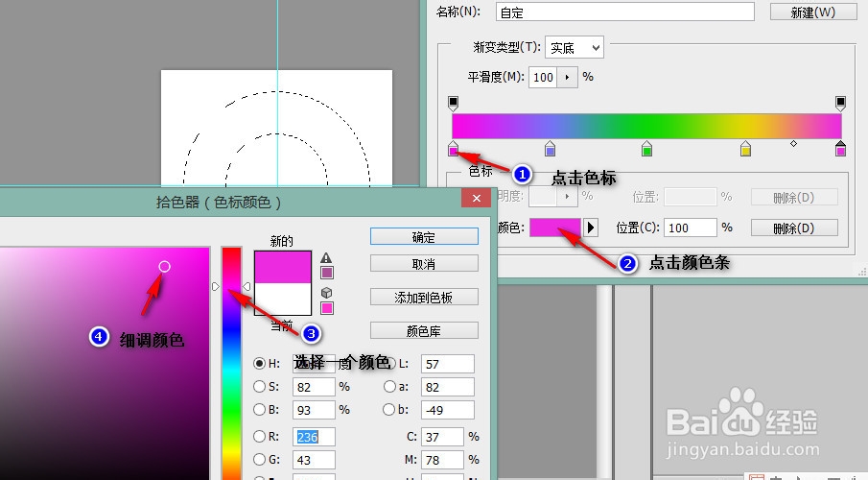The height and width of the screenshot is (480, 868).
Task: Click 确定 in the color picker
Action: tap(424, 237)
